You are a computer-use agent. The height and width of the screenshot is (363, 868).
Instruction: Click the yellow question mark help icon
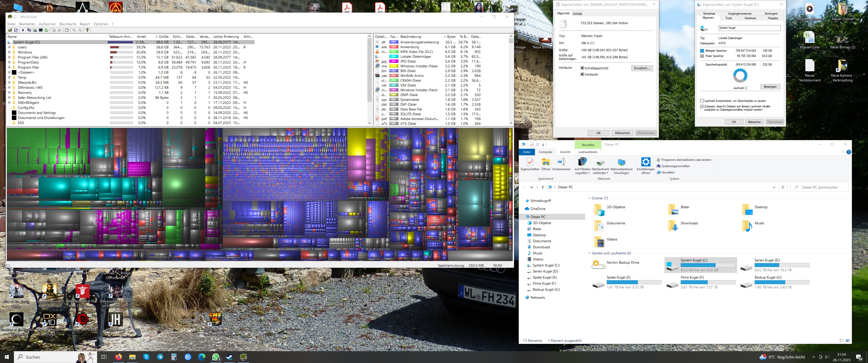coord(87,30)
